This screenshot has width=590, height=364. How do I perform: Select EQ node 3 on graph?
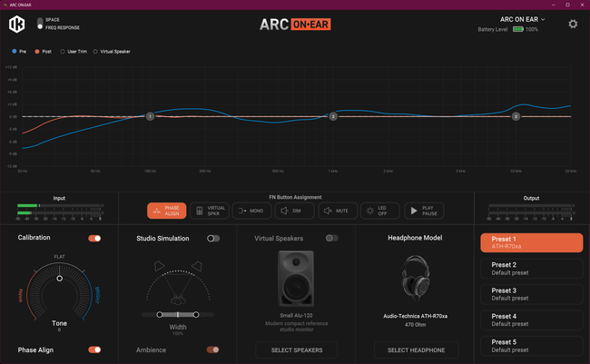tap(516, 116)
